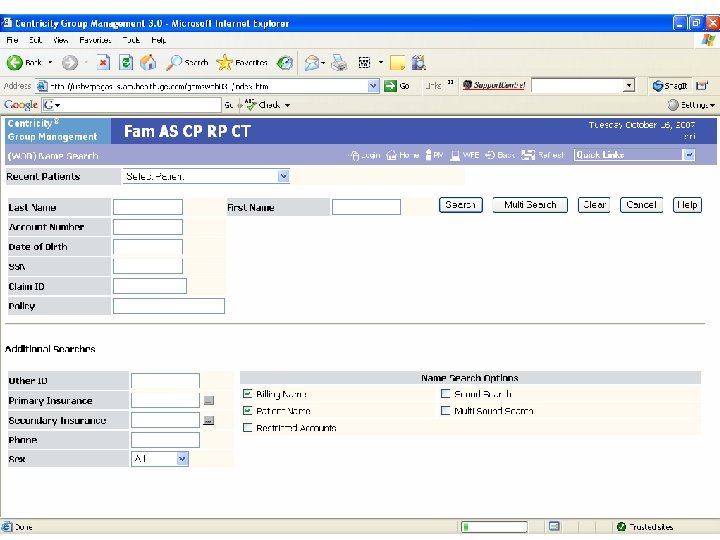Viewport: 720px width, 540px height.
Task: Open Google toolbar Settings
Action: (692, 105)
